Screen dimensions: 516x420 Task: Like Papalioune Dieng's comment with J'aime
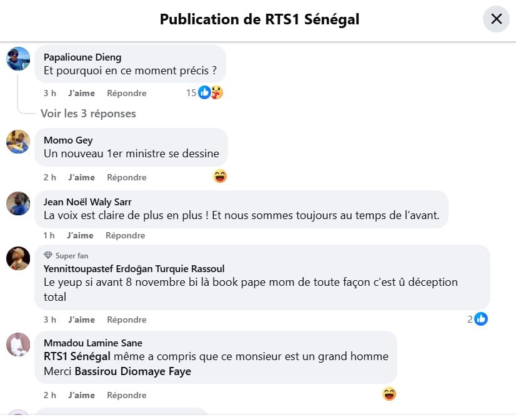click(81, 93)
